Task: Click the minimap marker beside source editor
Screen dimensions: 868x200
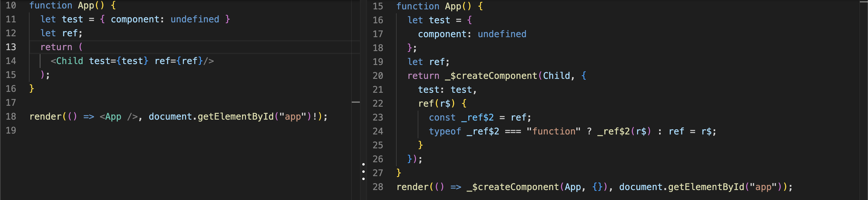Action: point(356,102)
